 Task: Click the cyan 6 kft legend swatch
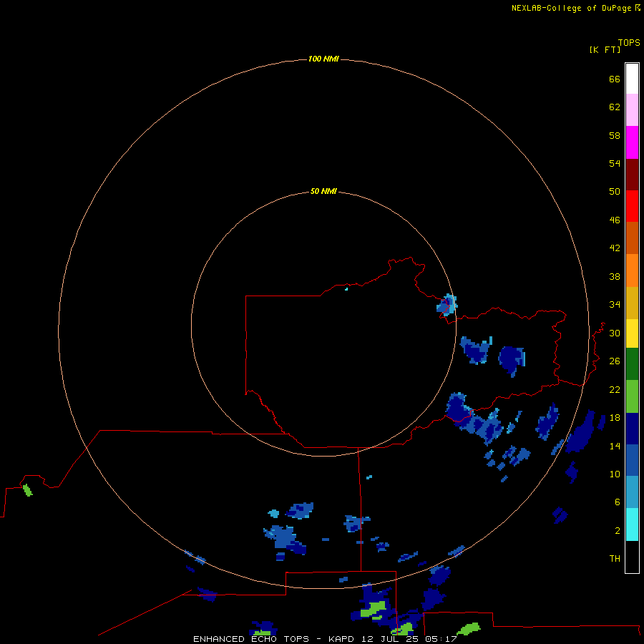coord(632,525)
